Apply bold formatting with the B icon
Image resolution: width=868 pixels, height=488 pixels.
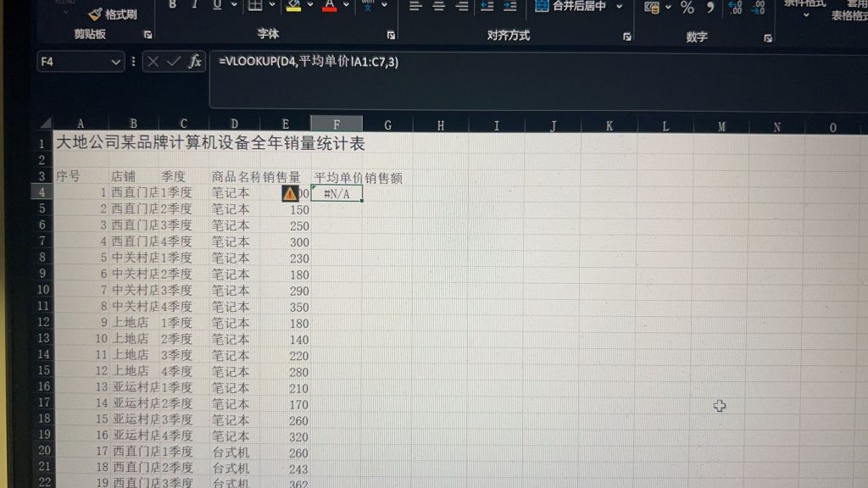[x=172, y=5]
